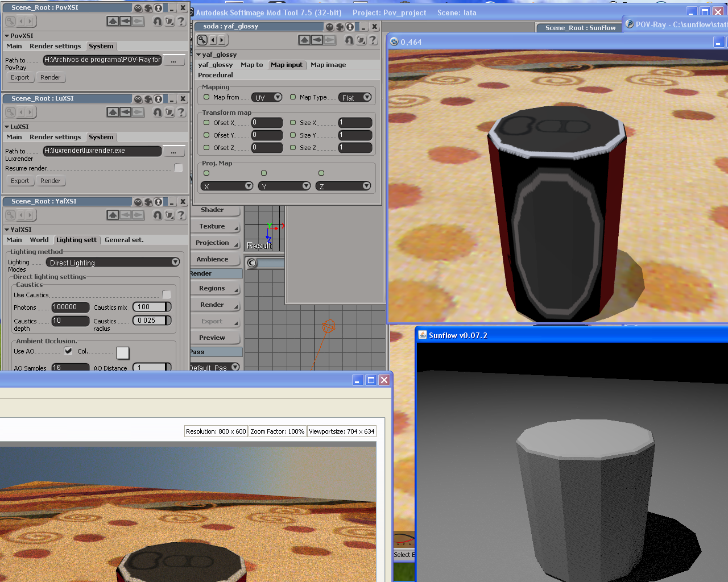Open the Map image tab in yaf_glossy
Viewport: 728px width, 582px height.
328,65
